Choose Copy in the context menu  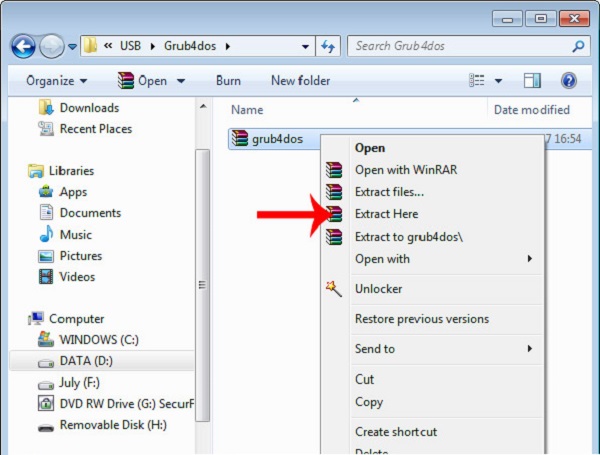(x=368, y=402)
